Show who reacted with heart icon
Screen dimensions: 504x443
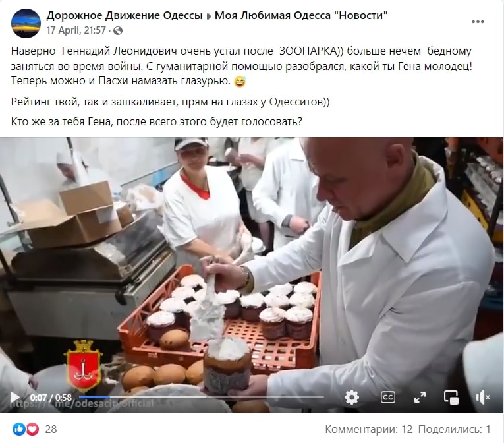[32, 429]
